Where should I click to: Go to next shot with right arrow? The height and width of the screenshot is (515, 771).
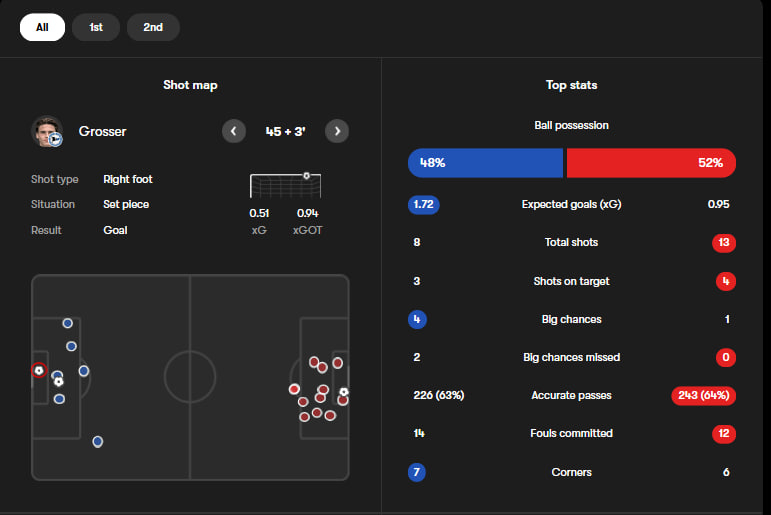[x=337, y=131]
